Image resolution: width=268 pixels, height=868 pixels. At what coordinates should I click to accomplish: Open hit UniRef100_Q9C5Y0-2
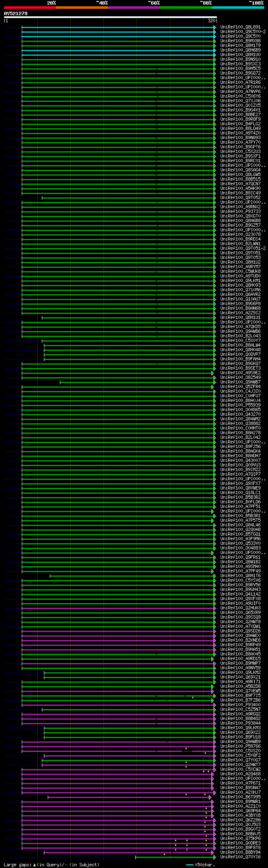click(243, 32)
